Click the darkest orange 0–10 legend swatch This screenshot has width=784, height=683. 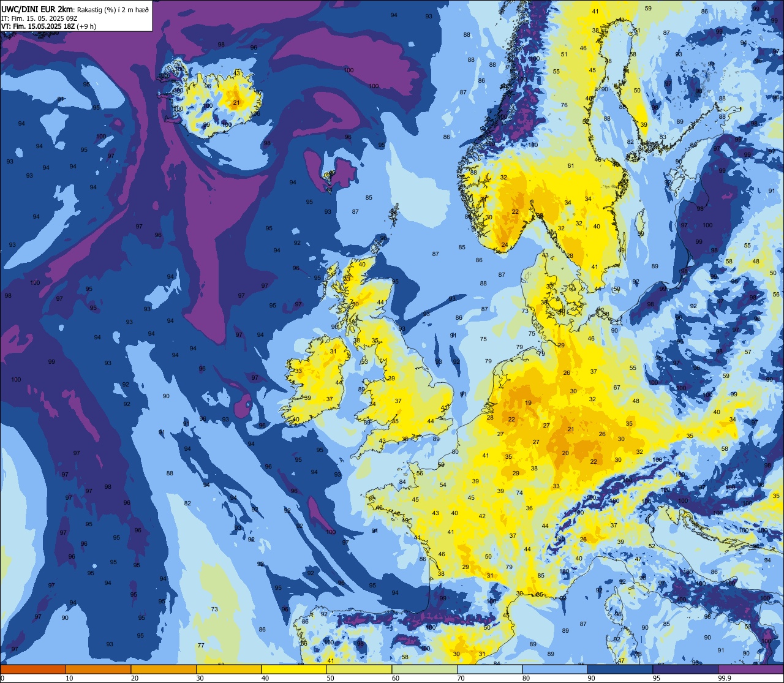33,669
